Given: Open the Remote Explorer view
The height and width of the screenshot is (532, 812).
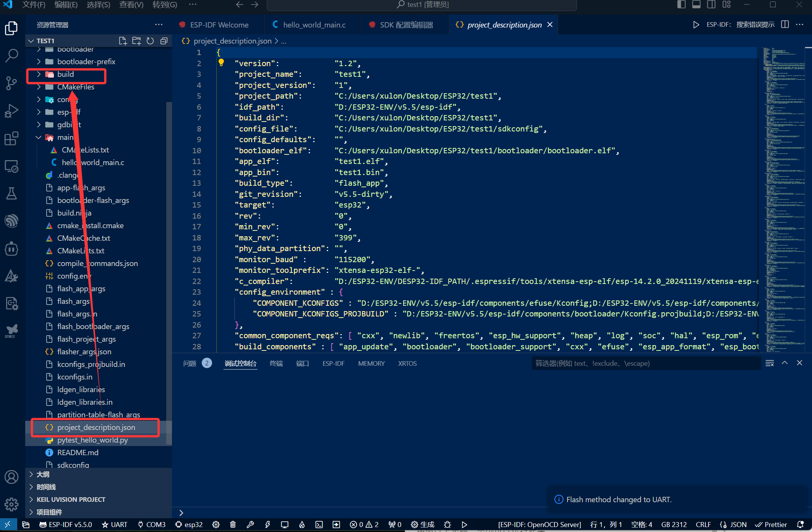Looking at the screenshot, I should pos(11,166).
